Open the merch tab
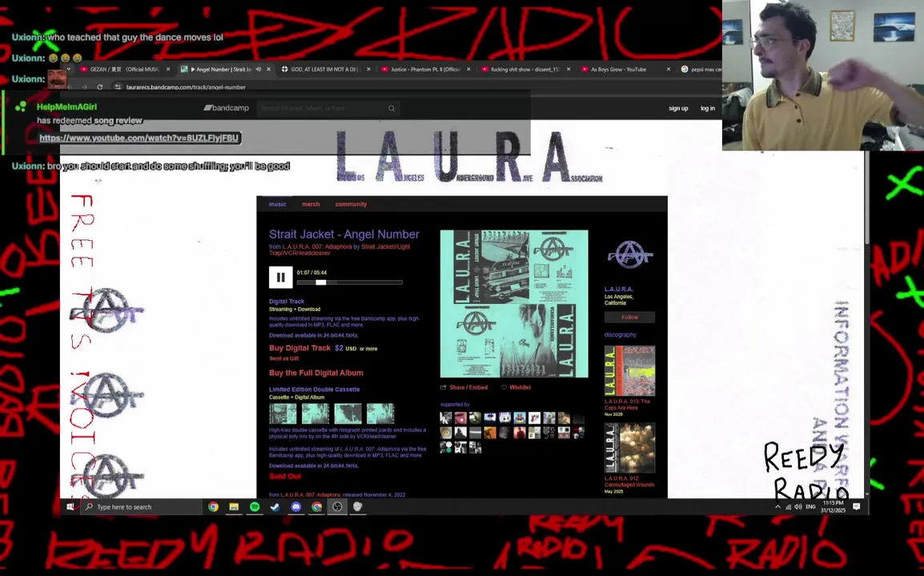The image size is (924, 576). pyautogui.click(x=311, y=204)
